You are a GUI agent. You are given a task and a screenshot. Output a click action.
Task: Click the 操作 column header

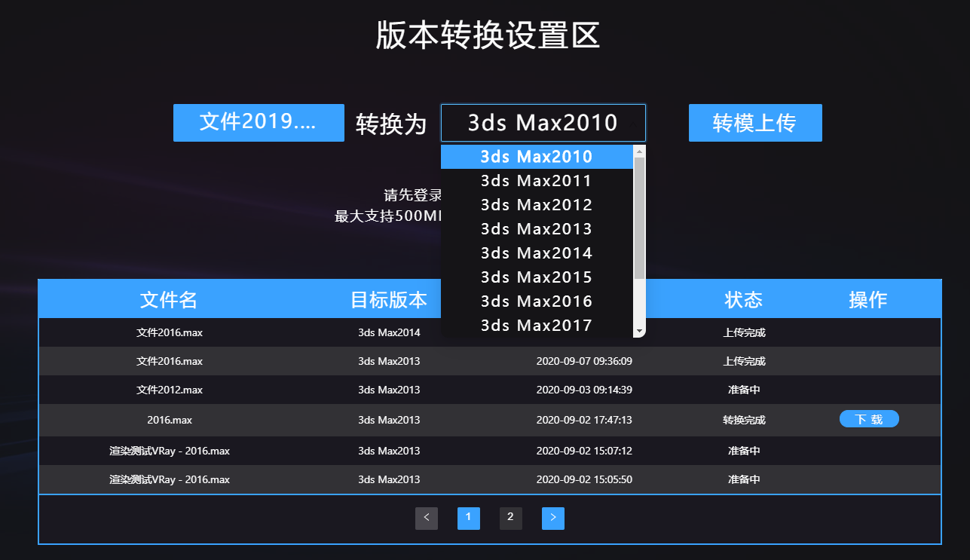(868, 300)
